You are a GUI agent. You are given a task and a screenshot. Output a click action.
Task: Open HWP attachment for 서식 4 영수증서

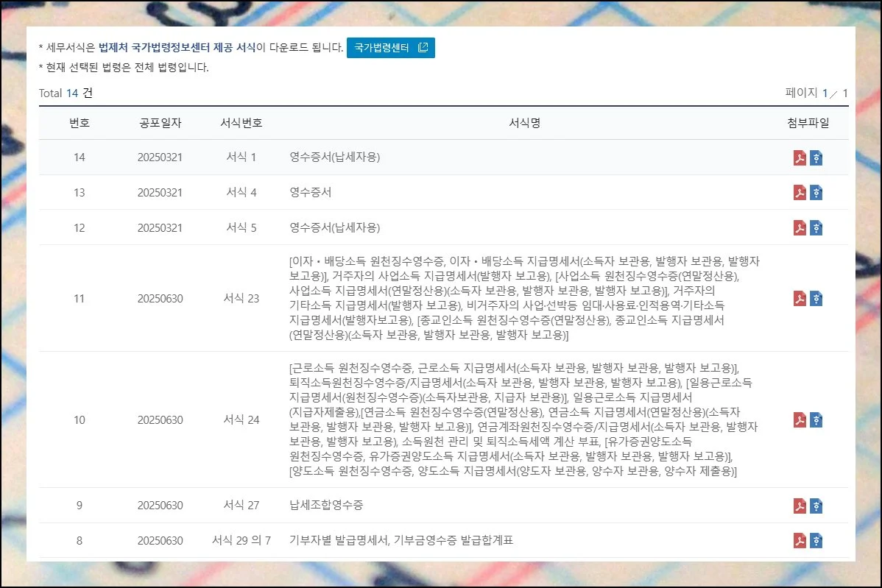[816, 193]
